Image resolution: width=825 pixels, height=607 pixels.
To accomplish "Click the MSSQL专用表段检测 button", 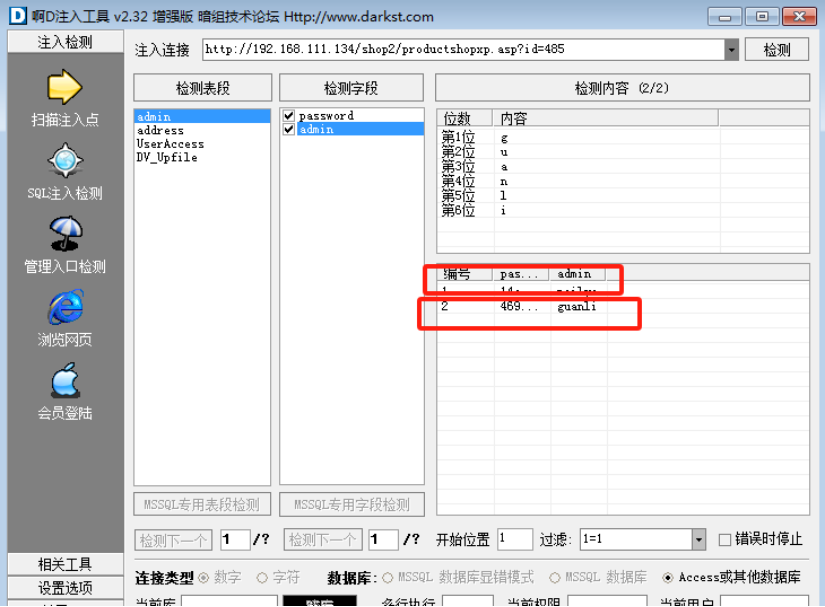I will 202,505.
